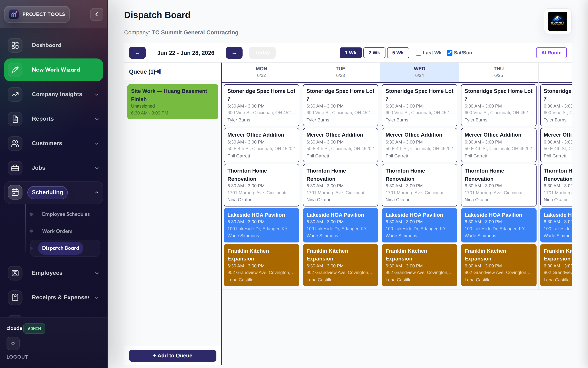The width and height of the screenshot is (588, 368).
Task: Click the Employees badge icon
Action: (x=15, y=273)
